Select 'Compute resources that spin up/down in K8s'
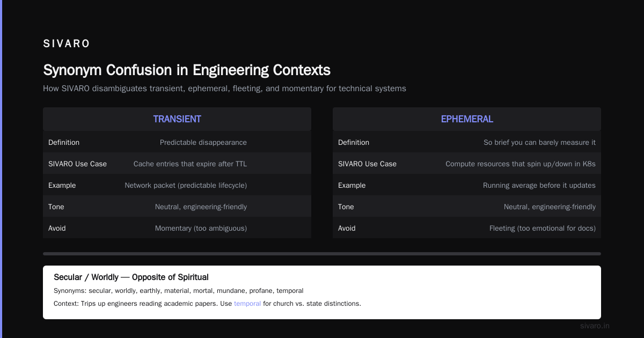This screenshot has height=338, width=644. pyautogui.click(x=521, y=164)
